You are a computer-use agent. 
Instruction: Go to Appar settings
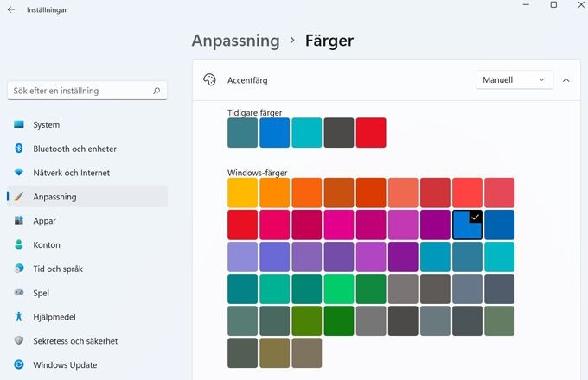pos(87,220)
